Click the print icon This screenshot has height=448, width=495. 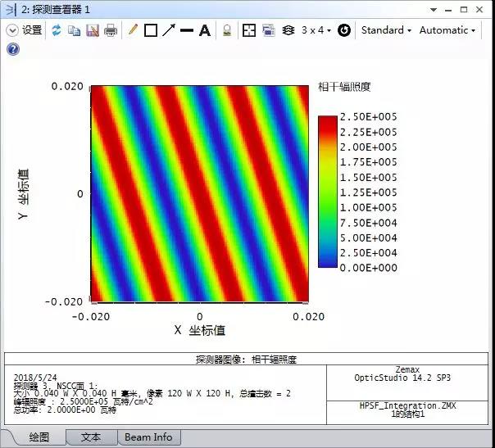click(x=111, y=30)
